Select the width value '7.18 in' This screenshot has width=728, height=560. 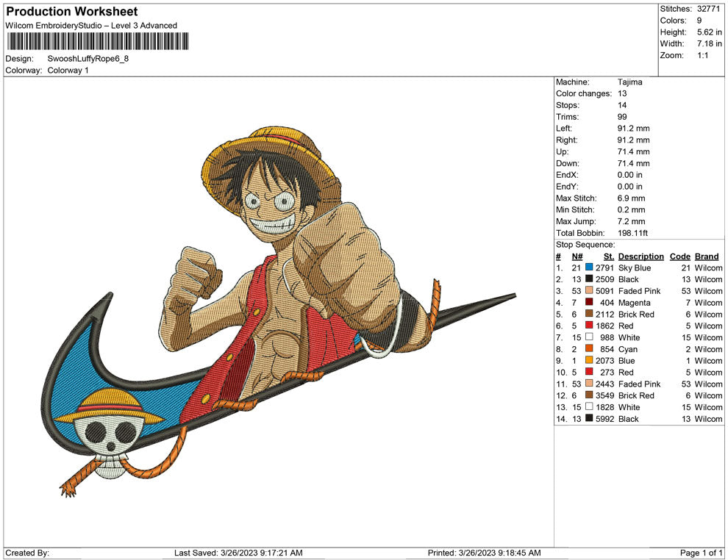[x=710, y=43]
